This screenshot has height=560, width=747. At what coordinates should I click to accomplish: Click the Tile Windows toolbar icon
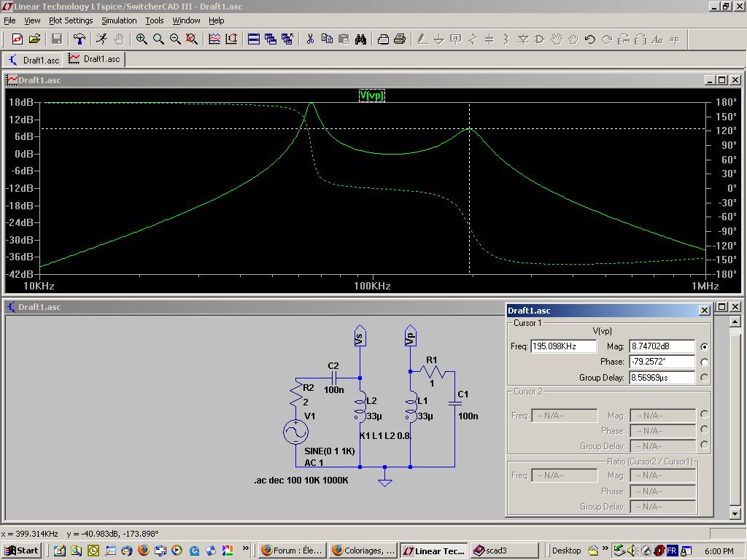point(254,39)
